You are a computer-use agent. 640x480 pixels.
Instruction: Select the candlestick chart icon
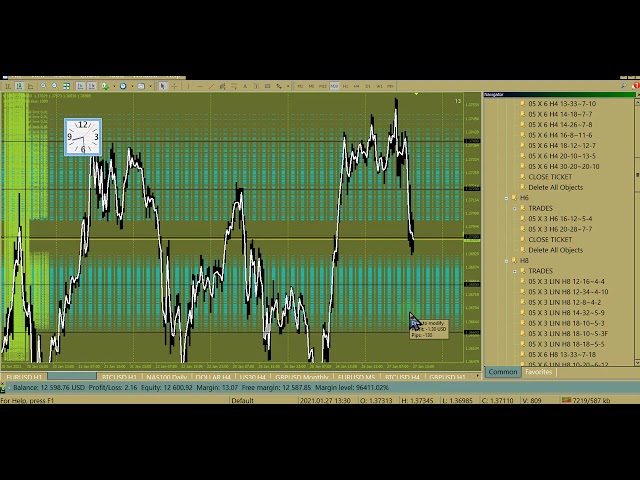(19, 87)
